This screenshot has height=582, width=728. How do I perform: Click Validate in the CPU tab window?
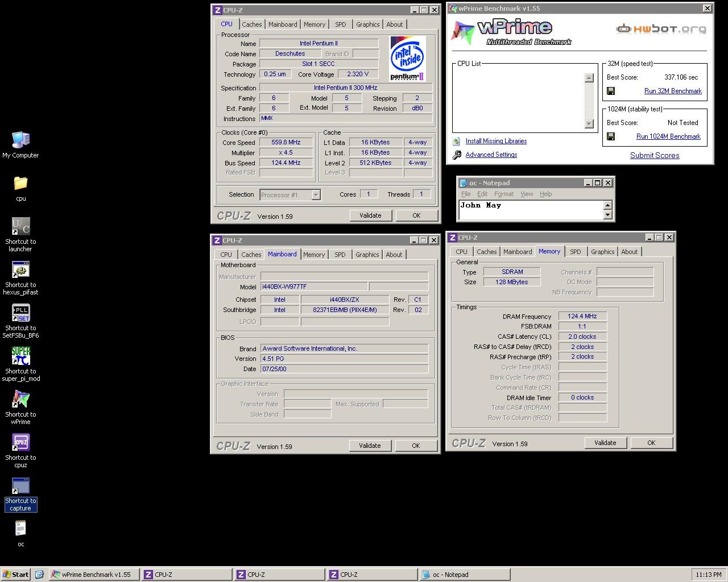pos(370,215)
